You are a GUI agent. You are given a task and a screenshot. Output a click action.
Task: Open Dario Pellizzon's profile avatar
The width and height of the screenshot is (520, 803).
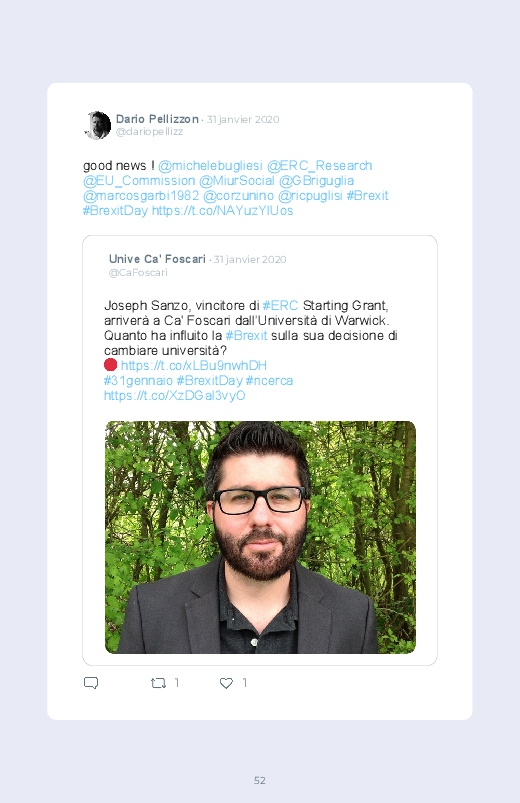click(x=97, y=125)
